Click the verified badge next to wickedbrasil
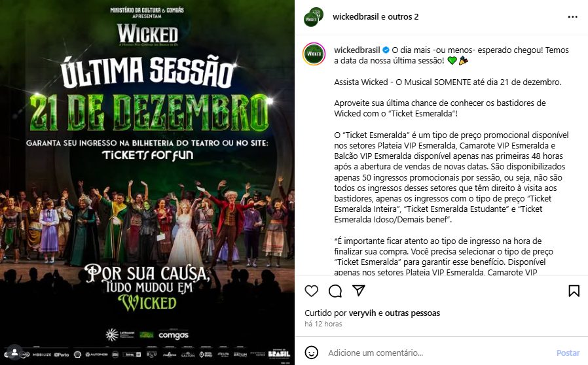Screen dimensions: 588x365 tap(386, 50)
